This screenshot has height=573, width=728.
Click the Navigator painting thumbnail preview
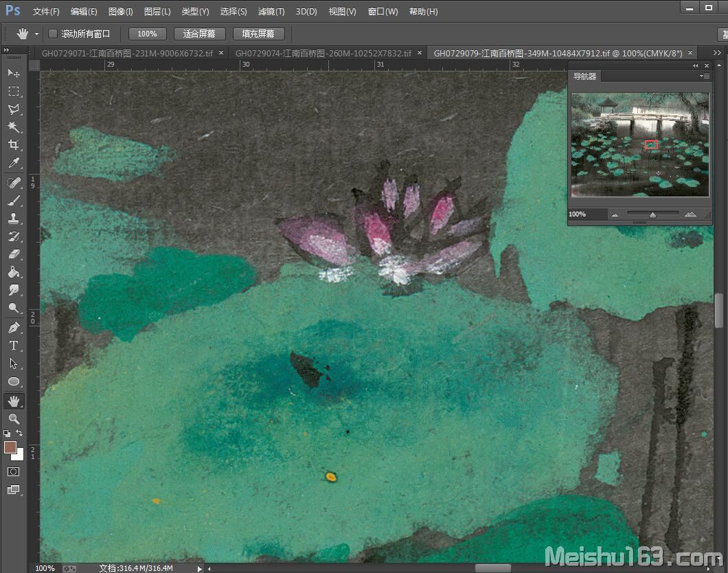click(640, 144)
